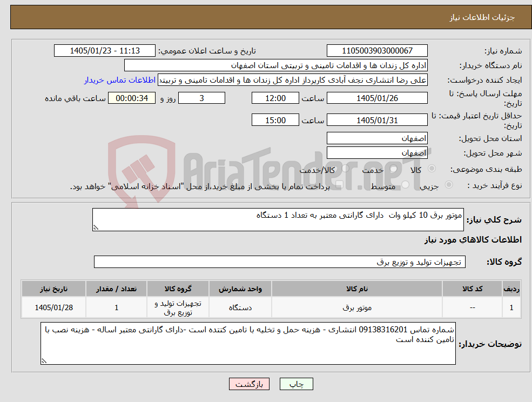Click the delivery province field اصفهان
This screenshot has width=532, height=402.
point(377,138)
